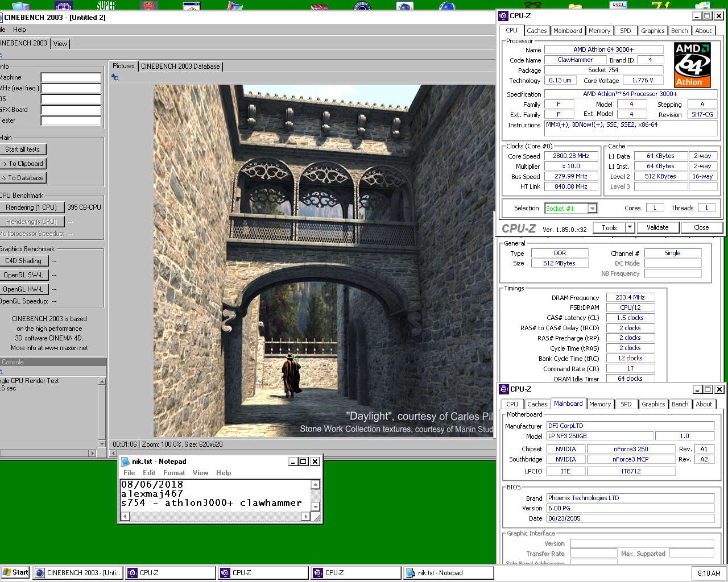Click the CAS# Latency value 1.5 clocks
The height and width of the screenshot is (582, 728).
click(630, 318)
